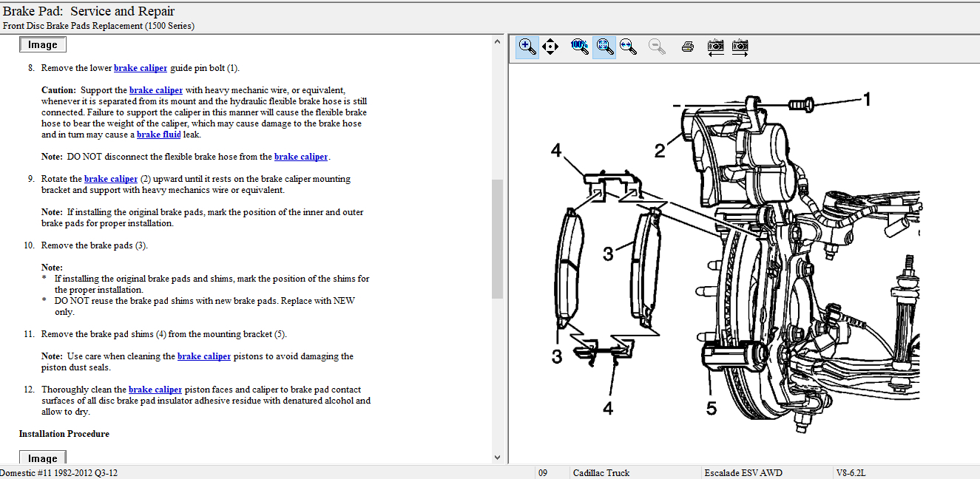
Task: Click the fit image to width icon
Action: pos(628,47)
